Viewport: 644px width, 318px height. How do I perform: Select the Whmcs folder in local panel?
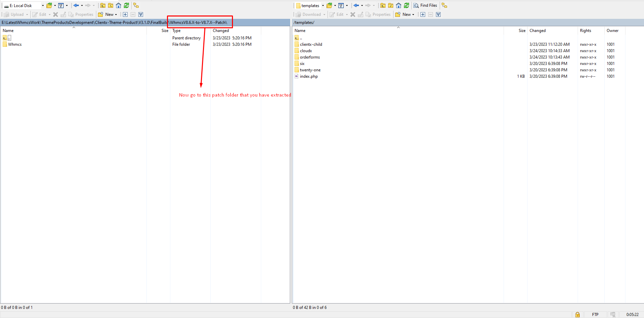point(15,44)
